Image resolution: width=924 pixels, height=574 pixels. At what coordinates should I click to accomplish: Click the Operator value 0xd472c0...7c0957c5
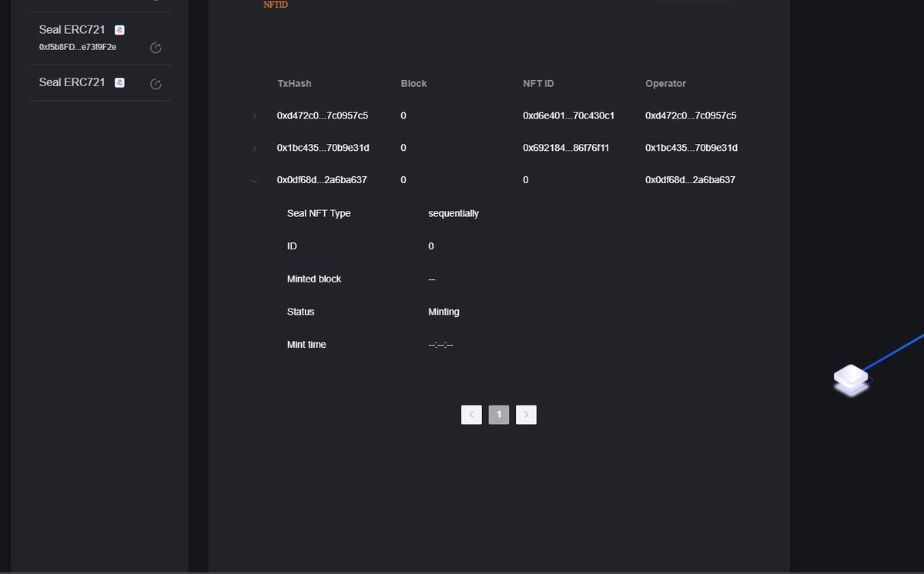pyautogui.click(x=691, y=116)
